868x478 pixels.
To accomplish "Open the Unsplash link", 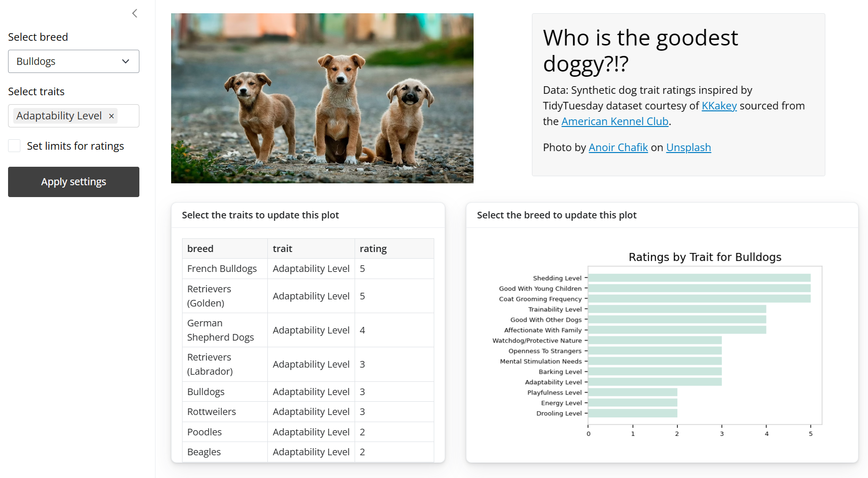I will tap(688, 147).
